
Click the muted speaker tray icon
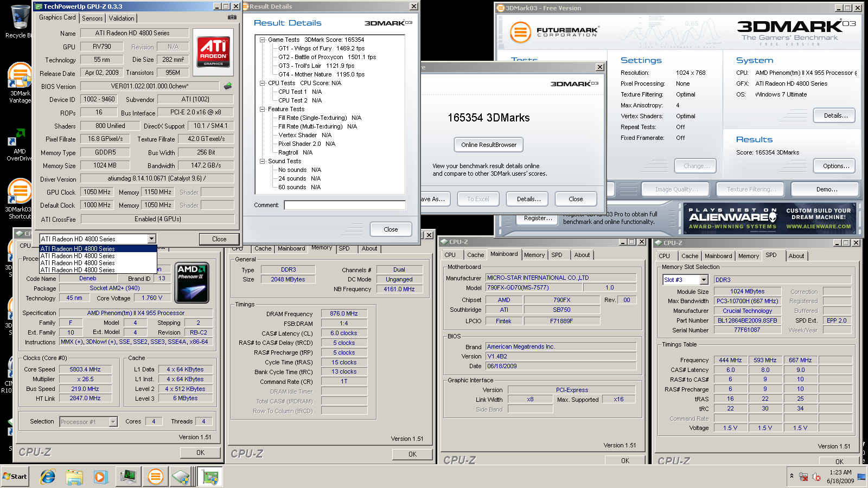pos(816,477)
